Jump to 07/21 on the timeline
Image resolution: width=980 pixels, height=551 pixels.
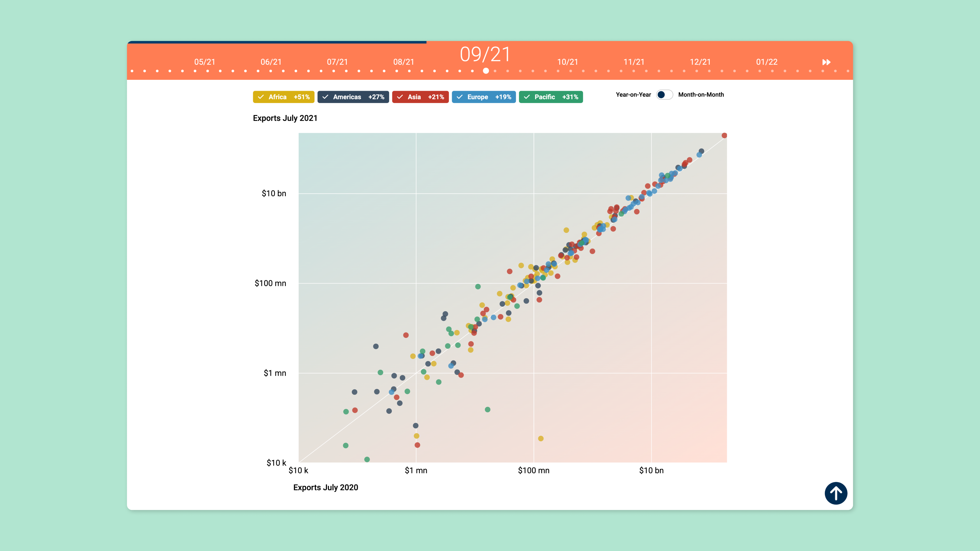pyautogui.click(x=337, y=62)
